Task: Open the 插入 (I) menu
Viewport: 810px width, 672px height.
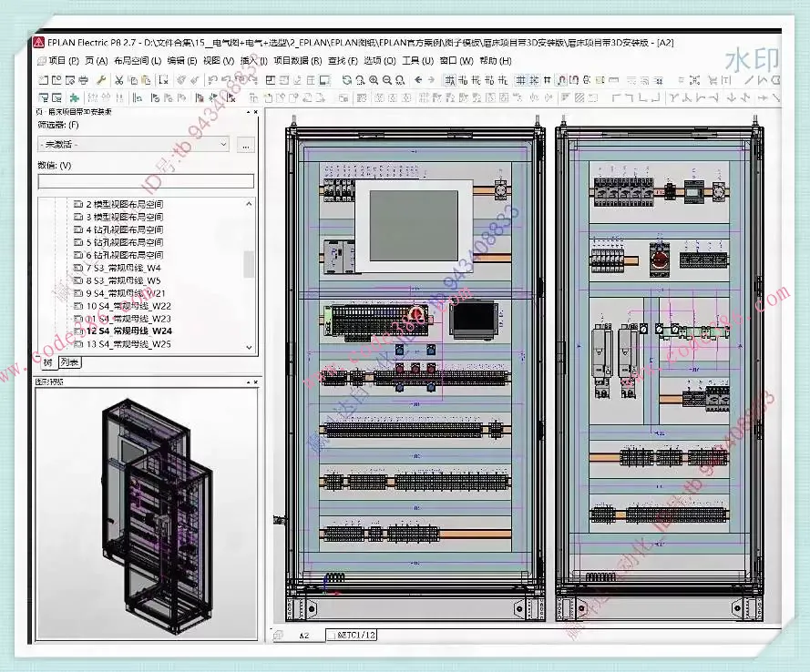Action: point(253,61)
